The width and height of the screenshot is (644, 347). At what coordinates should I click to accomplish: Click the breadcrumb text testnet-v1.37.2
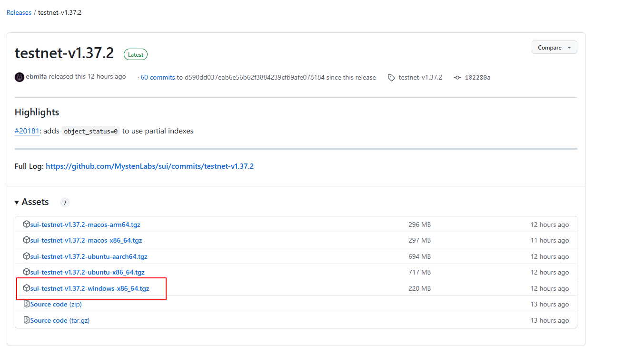pos(59,12)
